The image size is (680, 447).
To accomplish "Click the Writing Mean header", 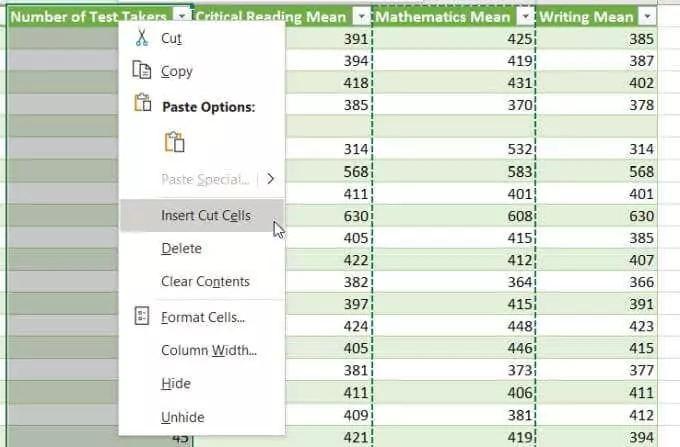I will (x=586, y=17).
